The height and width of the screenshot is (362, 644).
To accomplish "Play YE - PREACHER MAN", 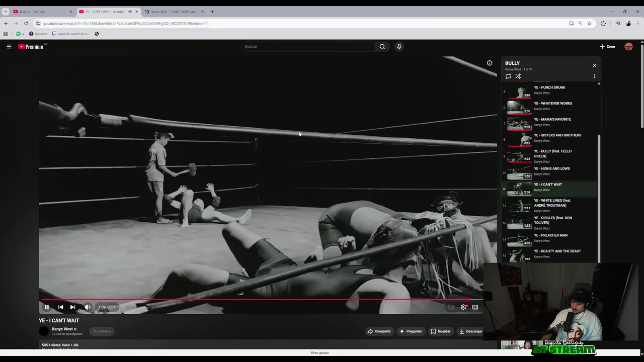I will tap(549, 239).
